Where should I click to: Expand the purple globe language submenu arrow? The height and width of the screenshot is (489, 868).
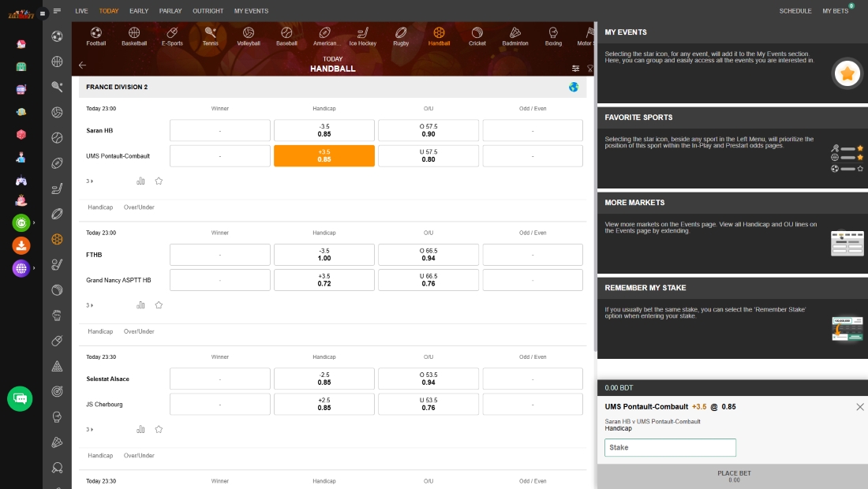pyautogui.click(x=34, y=268)
